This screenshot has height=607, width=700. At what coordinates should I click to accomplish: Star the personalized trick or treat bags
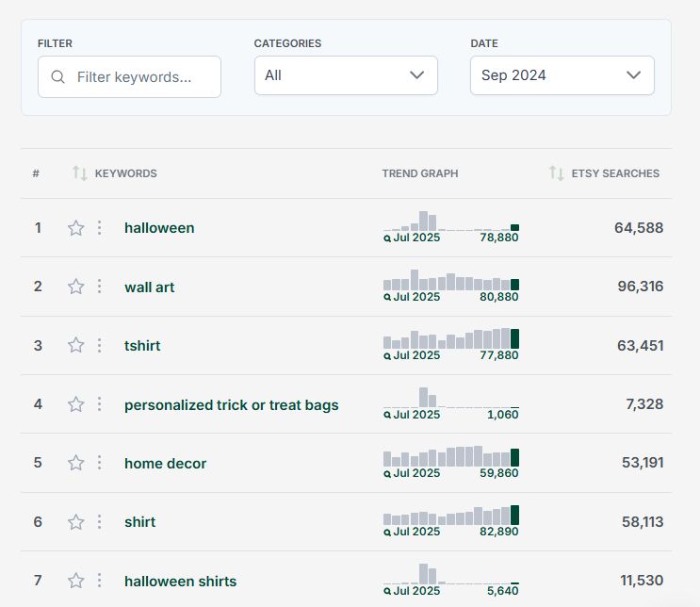[76, 404]
